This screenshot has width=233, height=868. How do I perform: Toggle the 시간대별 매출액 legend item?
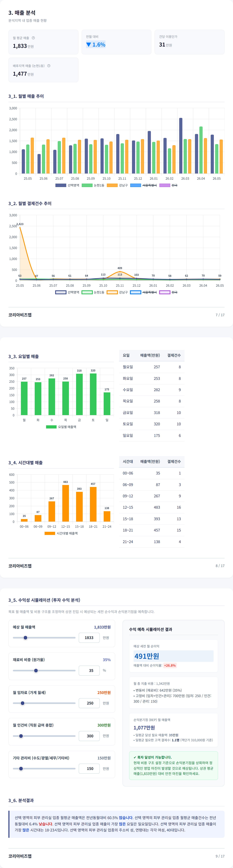[61, 533]
